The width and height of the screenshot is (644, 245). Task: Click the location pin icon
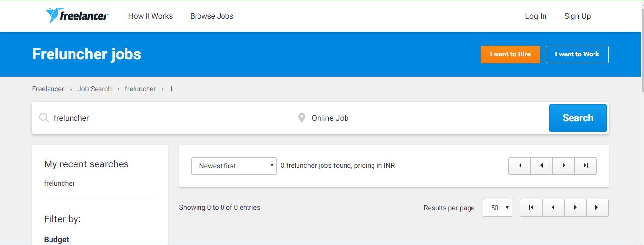point(302,118)
